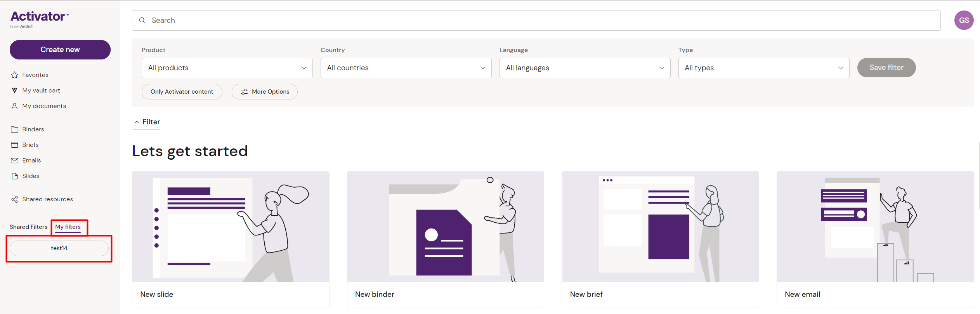
Task: Open the All types dropdown
Action: tap(763, 68)
